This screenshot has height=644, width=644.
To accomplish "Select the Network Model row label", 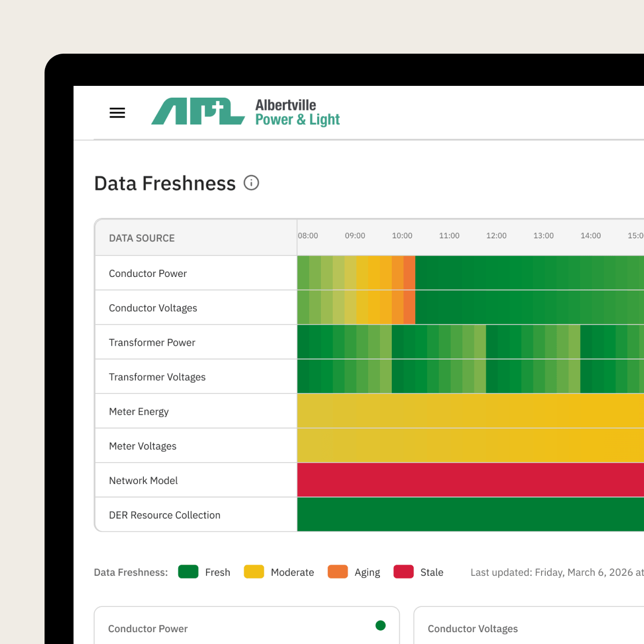I will [x=143, y=481].
